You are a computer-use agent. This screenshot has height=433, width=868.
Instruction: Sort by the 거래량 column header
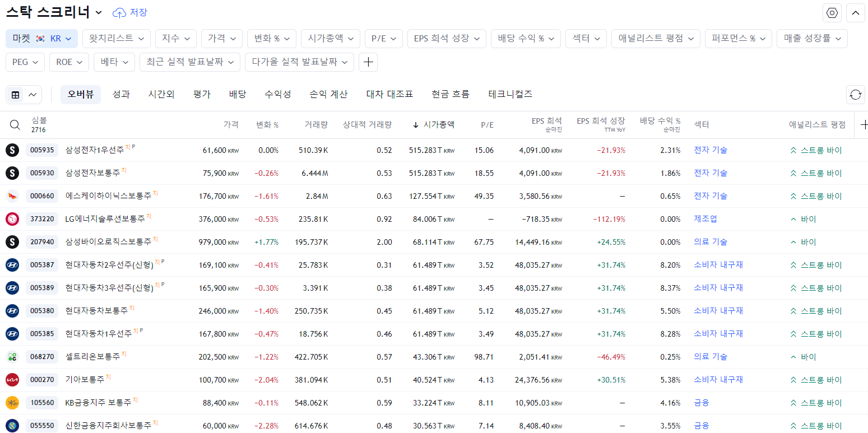point(316,125)
